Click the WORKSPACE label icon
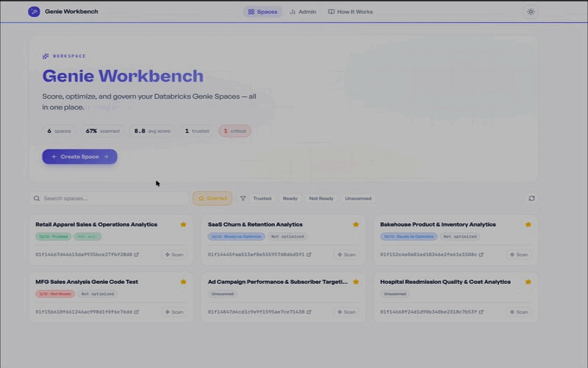The width and height of the screenshot is (588, 368). [46, 56]
